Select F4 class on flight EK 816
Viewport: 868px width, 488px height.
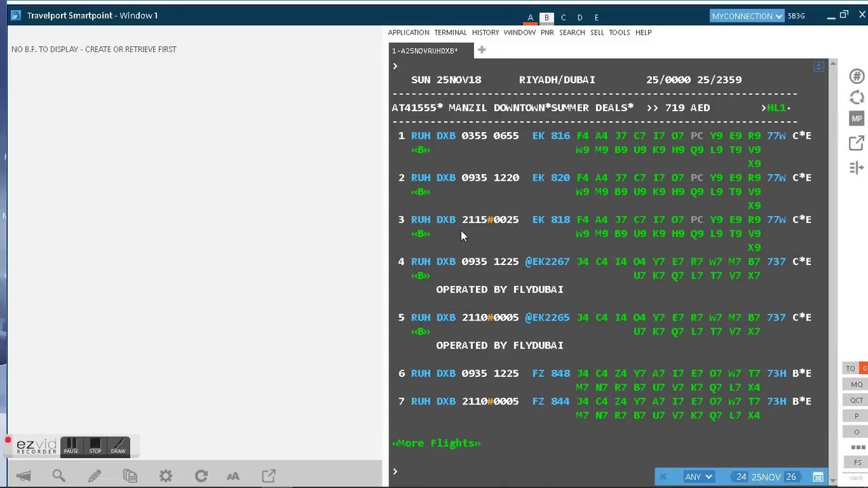click(x=583, y=136)
